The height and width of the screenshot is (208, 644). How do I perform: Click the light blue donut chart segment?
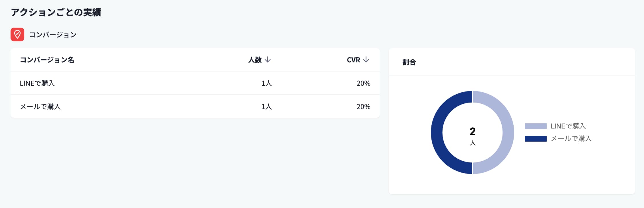point(508,132)
